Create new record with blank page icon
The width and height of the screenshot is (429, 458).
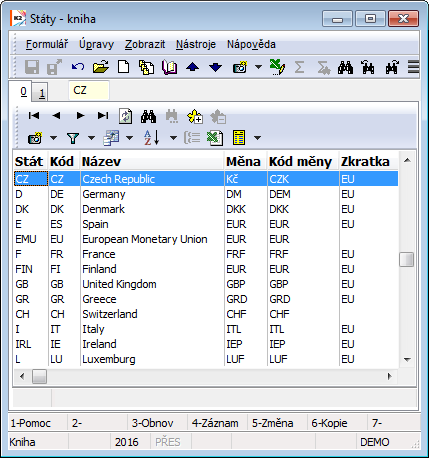(x=124, y=67)
